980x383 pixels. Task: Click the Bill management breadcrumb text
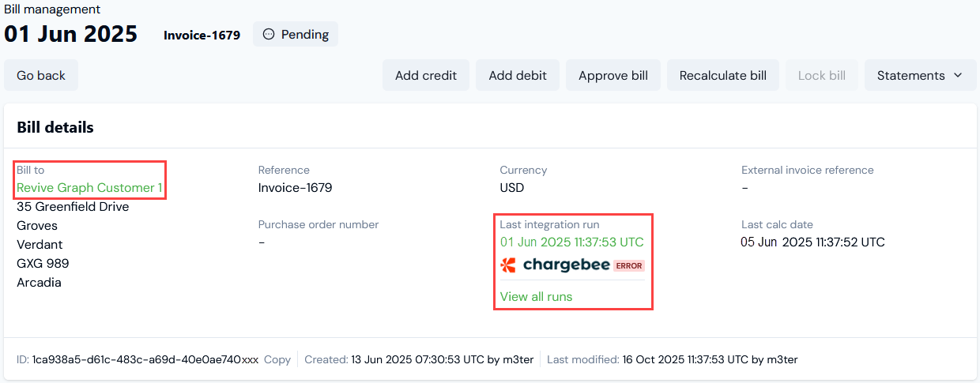[x=52, y=9]
